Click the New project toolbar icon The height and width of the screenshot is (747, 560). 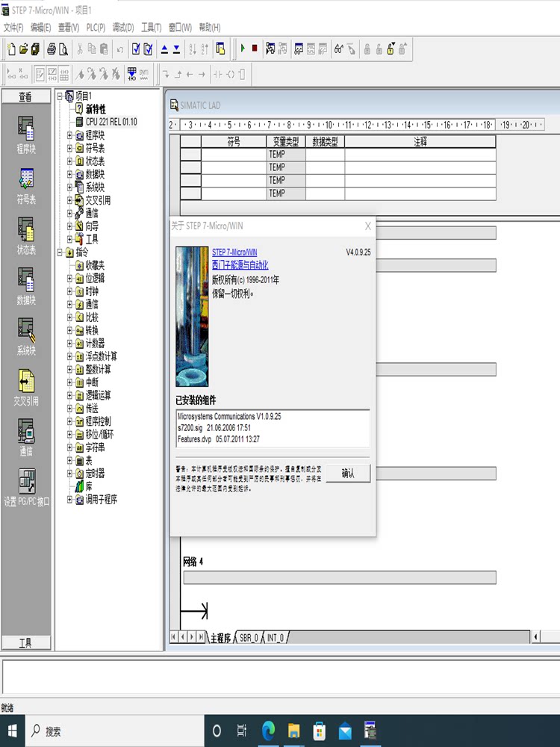[11, 49]
